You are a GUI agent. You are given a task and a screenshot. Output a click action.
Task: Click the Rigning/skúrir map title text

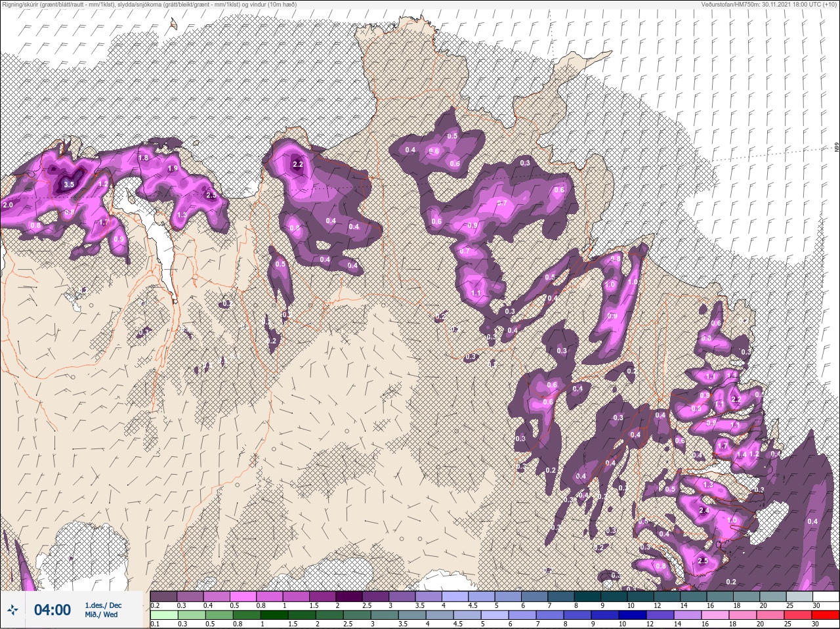tap(149, 4)
